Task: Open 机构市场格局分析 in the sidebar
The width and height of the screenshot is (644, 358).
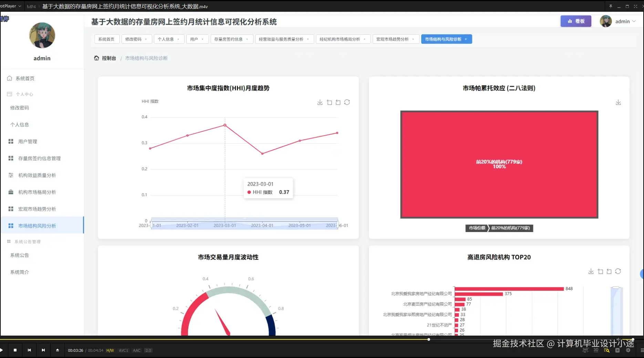Action: click(x=42, y=192)
